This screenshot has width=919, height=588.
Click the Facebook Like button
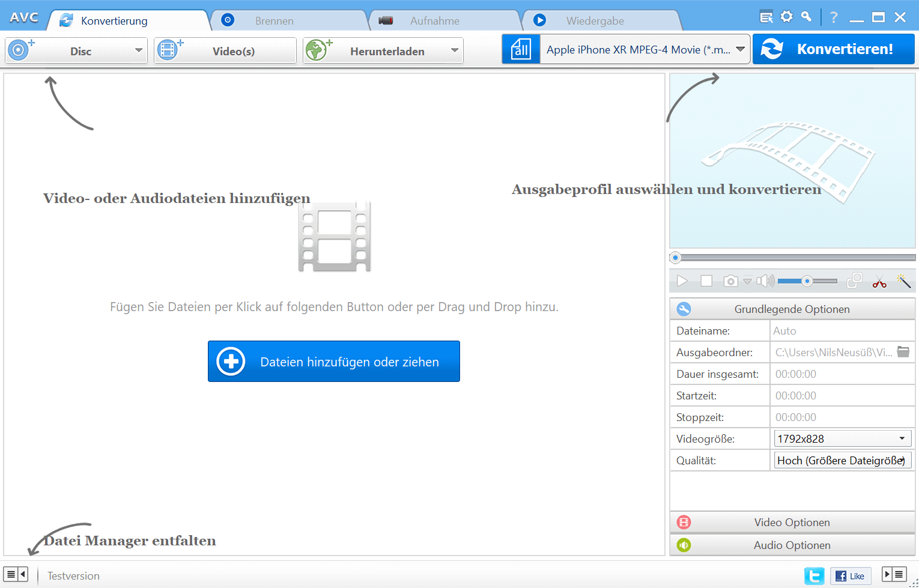click(x=851, y=576)
